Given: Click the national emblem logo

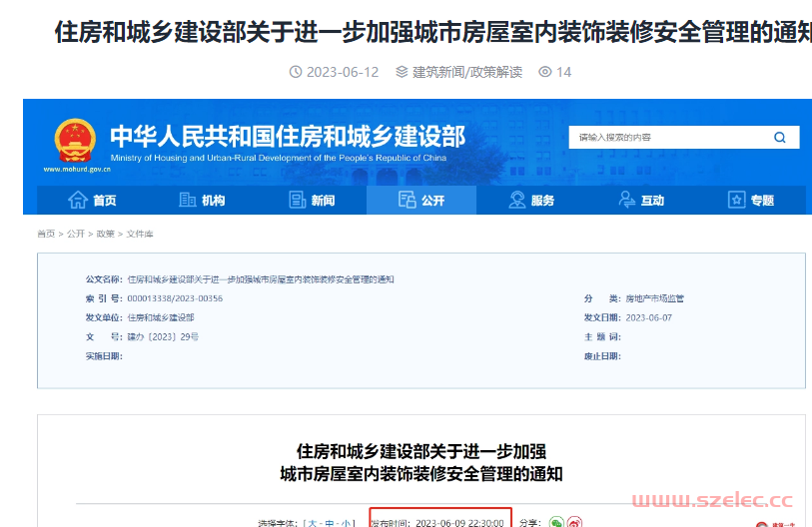Looking at the screenshot, I should click(75, 141).
